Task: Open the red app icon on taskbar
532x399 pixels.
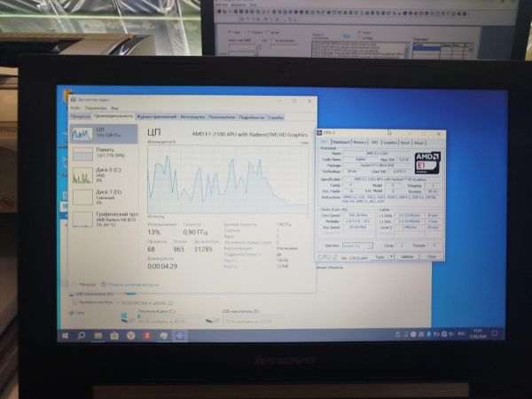Action: point(147,336)
